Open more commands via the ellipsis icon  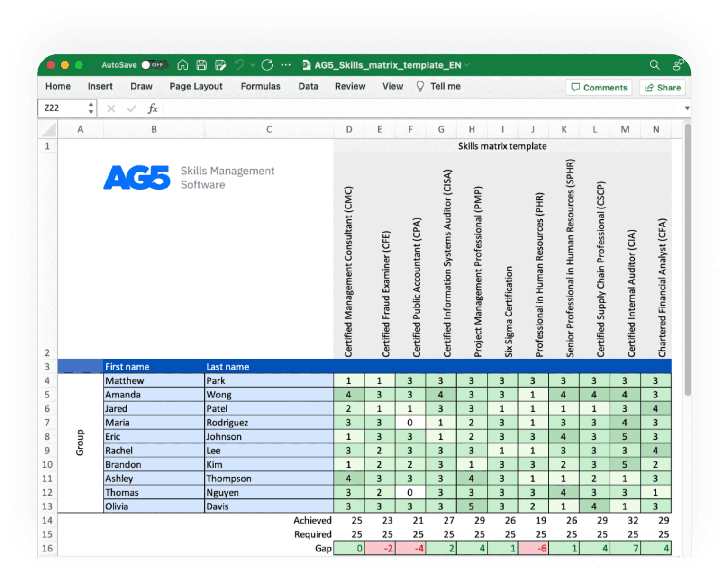pyautogui.click(x=285, y=65)
